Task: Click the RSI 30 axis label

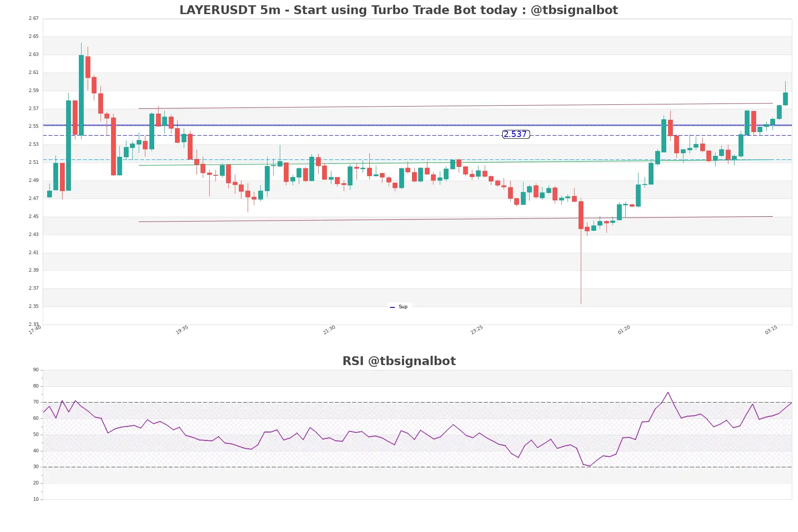Action: pyautogui.click(x=36, y=467)
